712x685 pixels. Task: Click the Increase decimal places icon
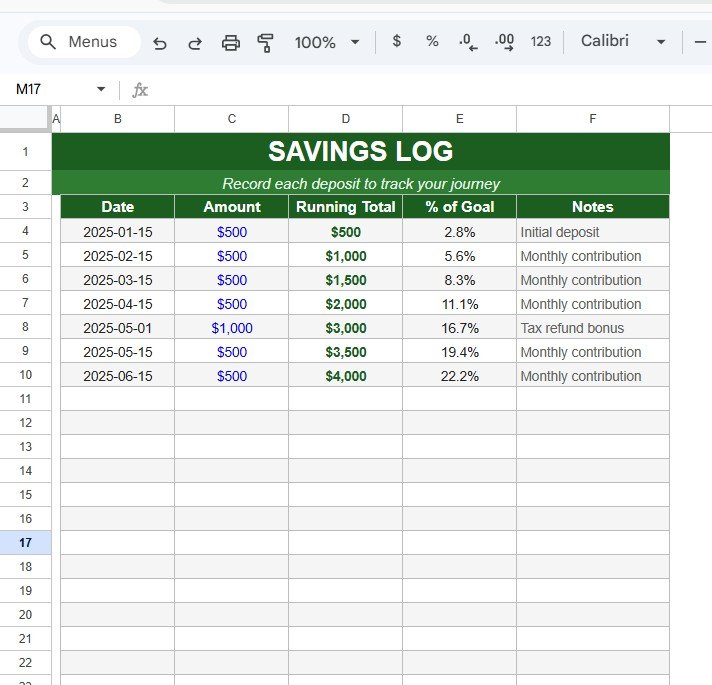tap(505, 42)
